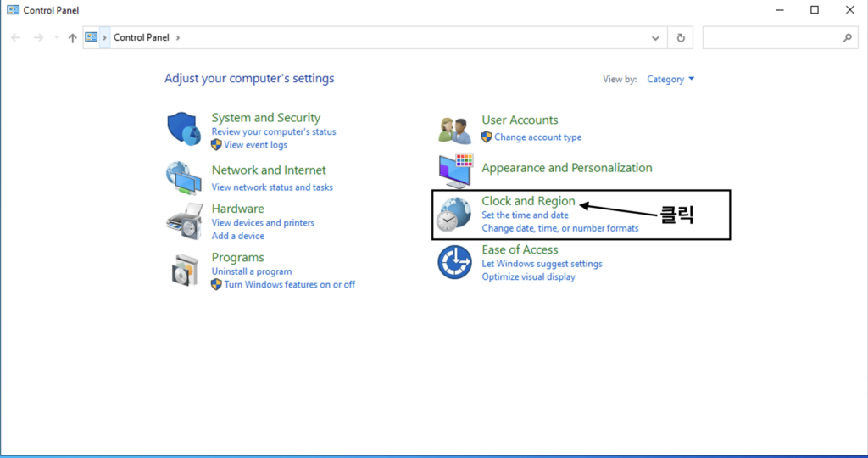Click the search magnifier icon
The height and width of the screenshot is (458, 868).
(x=847, y=37)
